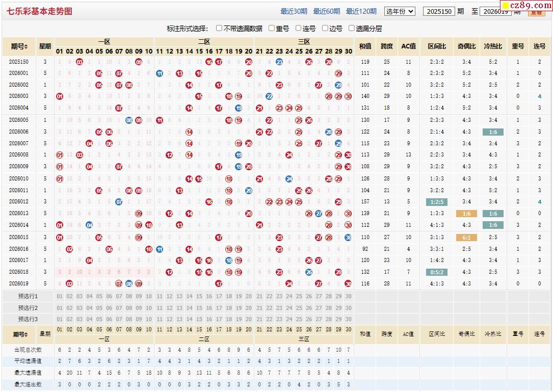Viewport: 553px width, 392px height.
Task: Click blue ball 11 in row 2026001
Action: coord(160,73)
